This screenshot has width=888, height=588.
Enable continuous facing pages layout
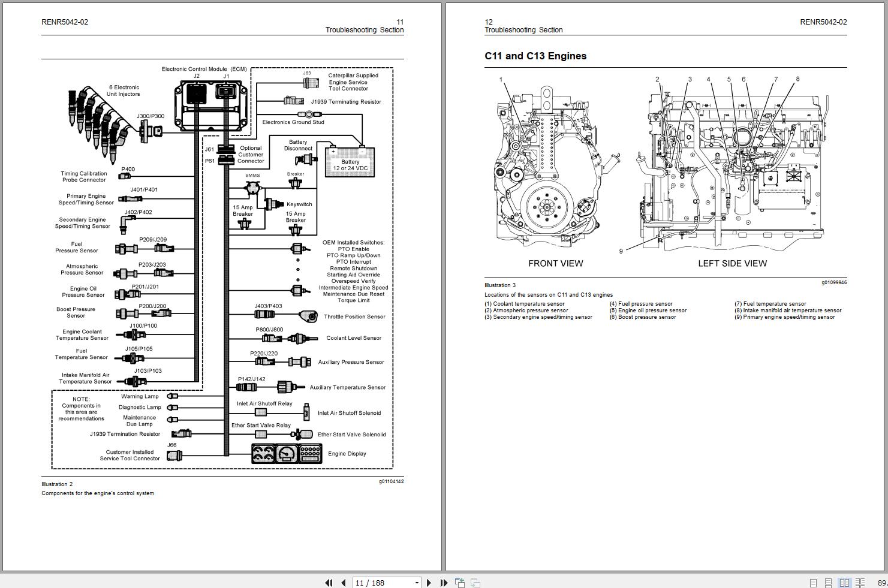pos(860,583)
